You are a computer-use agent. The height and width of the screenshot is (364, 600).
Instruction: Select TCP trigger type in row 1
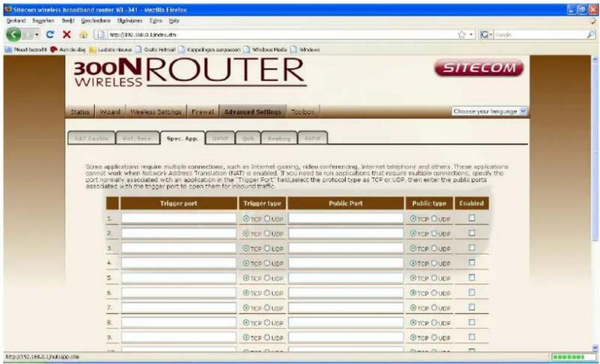coord(246,219)
